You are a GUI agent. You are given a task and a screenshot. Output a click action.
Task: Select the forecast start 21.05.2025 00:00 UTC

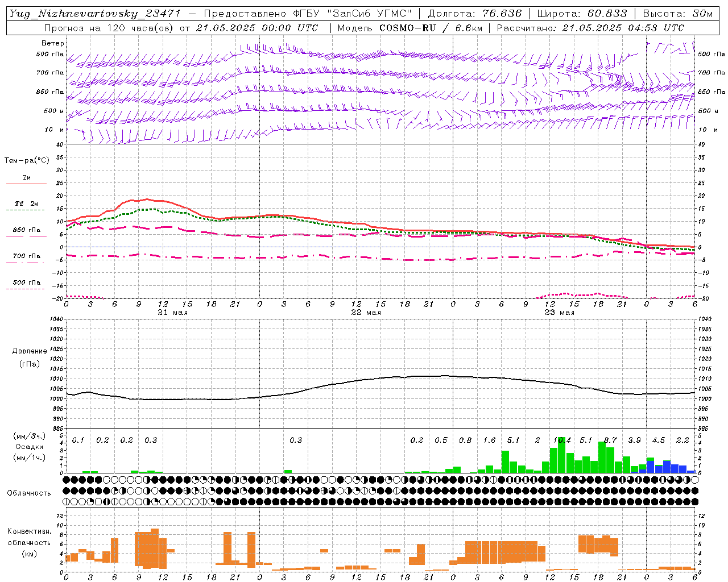click(257, 28)
